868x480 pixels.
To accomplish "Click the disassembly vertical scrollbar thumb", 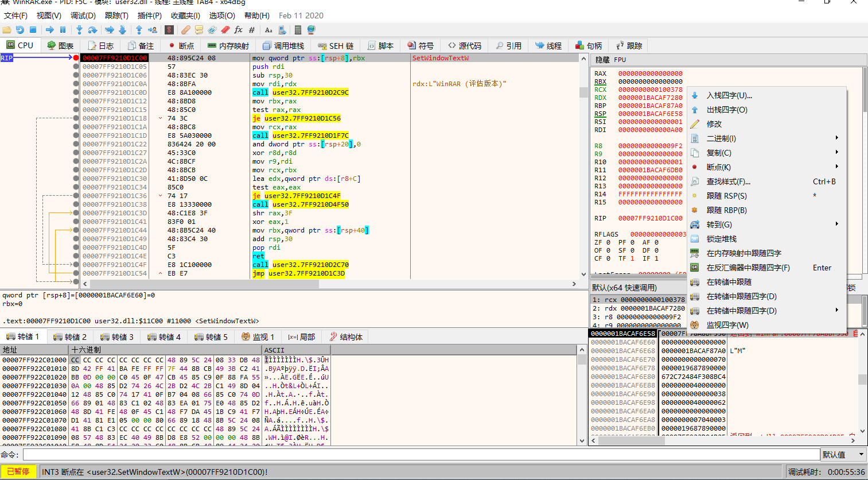I will click(x=583, y=92).
